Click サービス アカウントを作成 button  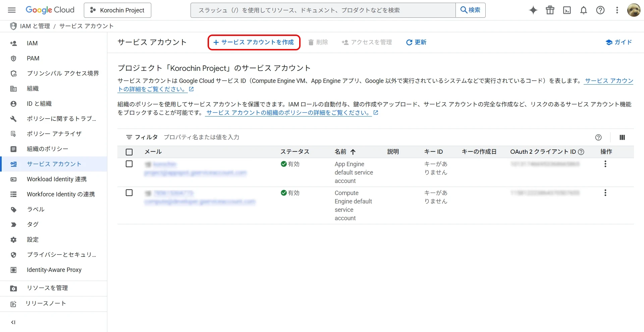(x=254, y=42)
